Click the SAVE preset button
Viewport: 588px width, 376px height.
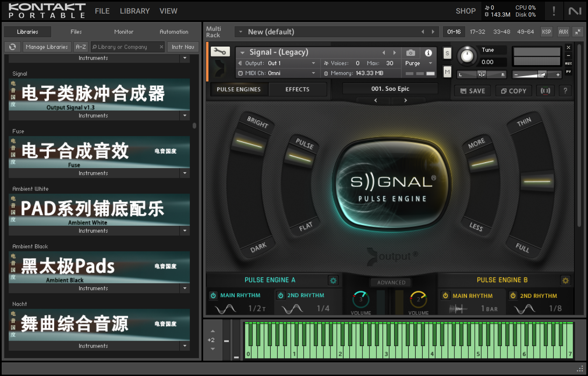tap(473, 91)
